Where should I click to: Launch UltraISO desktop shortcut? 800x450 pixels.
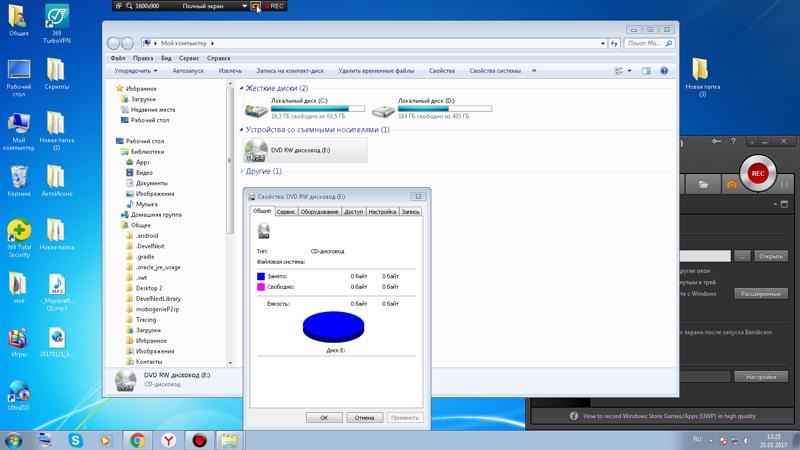(x=19, y=395)
